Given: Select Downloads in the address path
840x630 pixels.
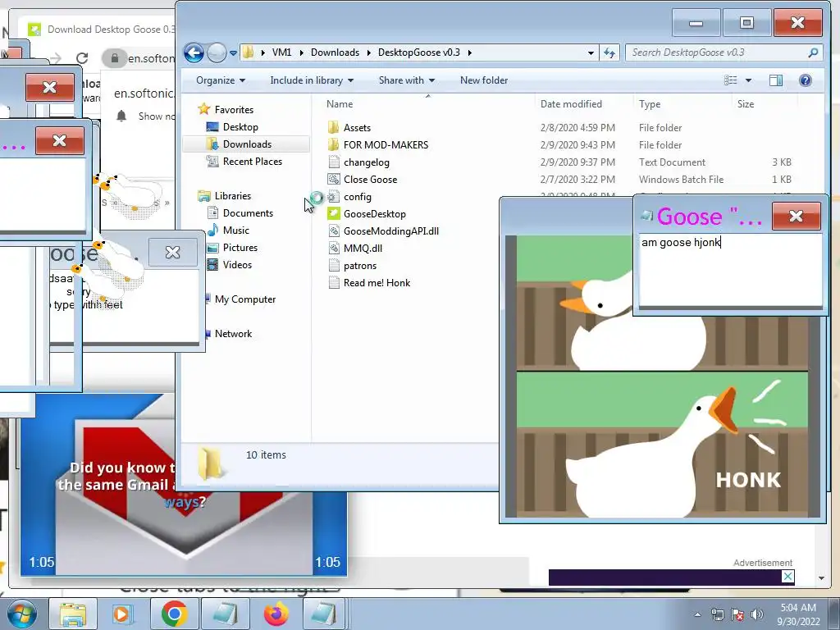Looking at the screenshot, I should [335, 52].
